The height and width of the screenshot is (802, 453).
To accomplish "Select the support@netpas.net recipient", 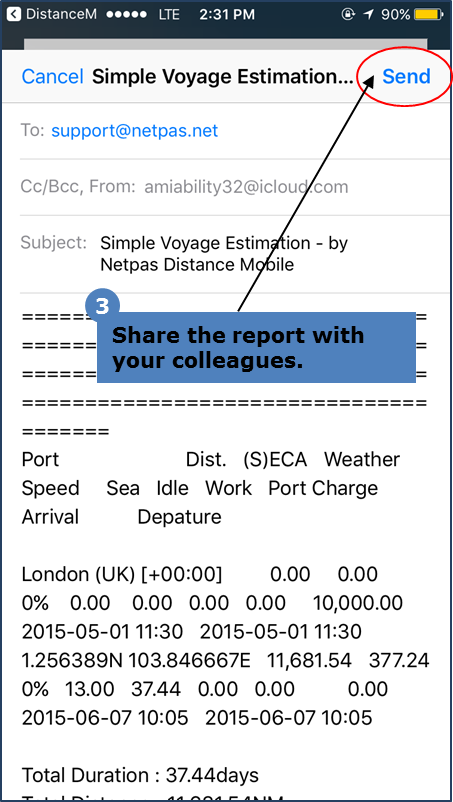I will click(134, 131).
